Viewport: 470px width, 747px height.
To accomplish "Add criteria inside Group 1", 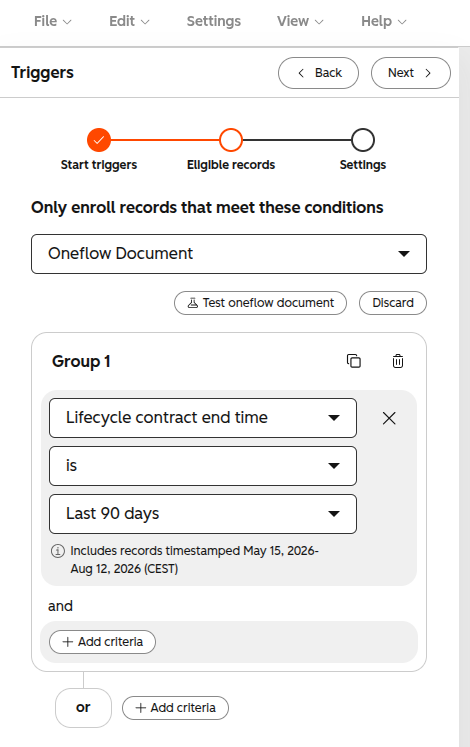I will tap(102, 642).
